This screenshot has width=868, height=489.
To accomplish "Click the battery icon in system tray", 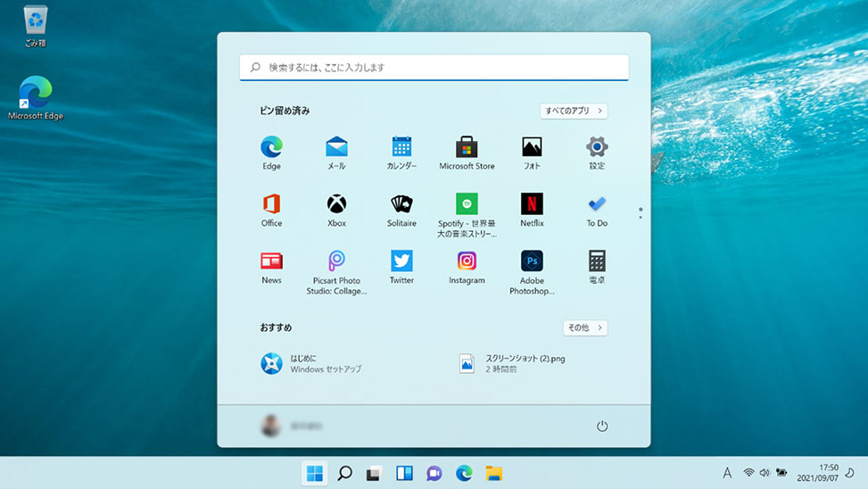I will point(781,472).
